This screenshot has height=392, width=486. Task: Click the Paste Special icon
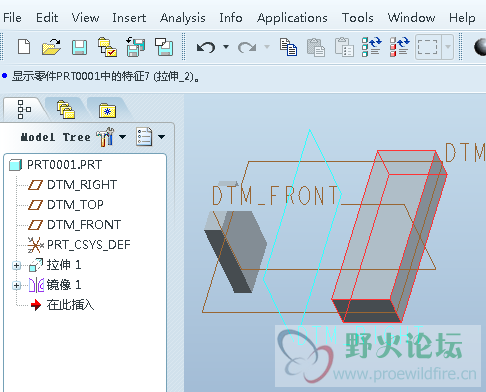pos(344,47)
